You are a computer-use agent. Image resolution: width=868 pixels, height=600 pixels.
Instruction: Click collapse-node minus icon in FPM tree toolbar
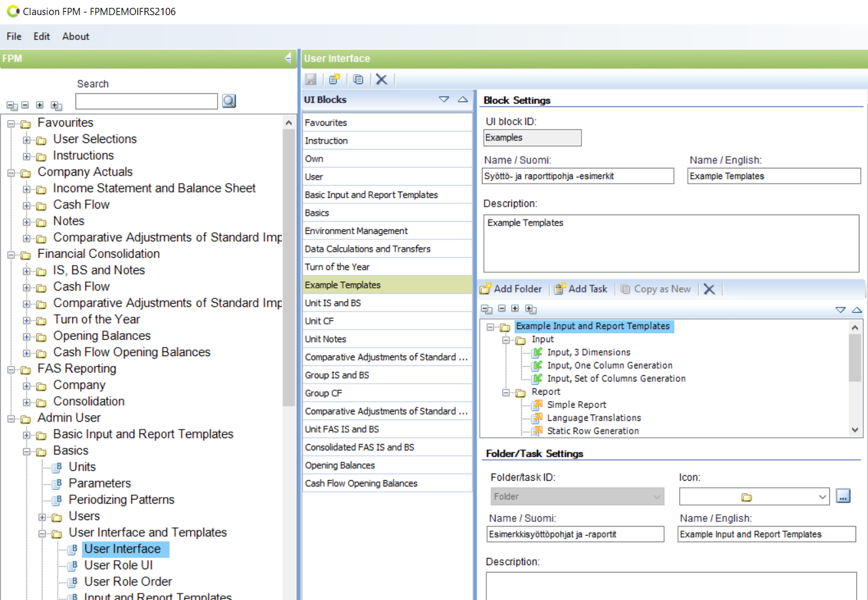[x=25, y=105]
